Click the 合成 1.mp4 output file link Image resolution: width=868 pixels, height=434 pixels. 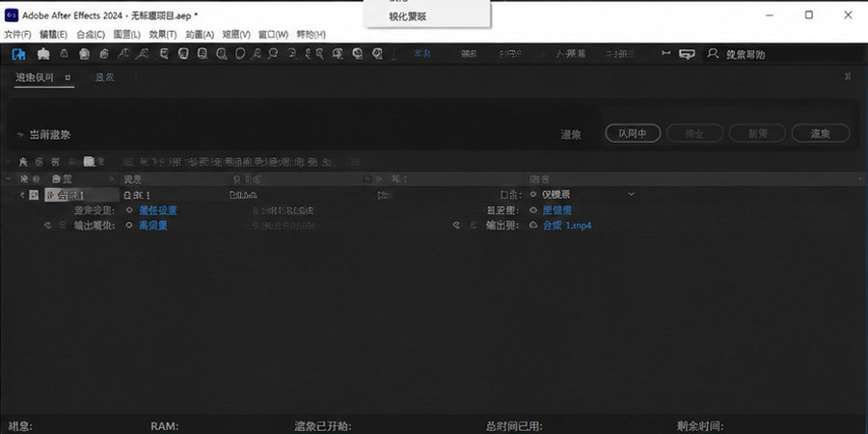567,226
